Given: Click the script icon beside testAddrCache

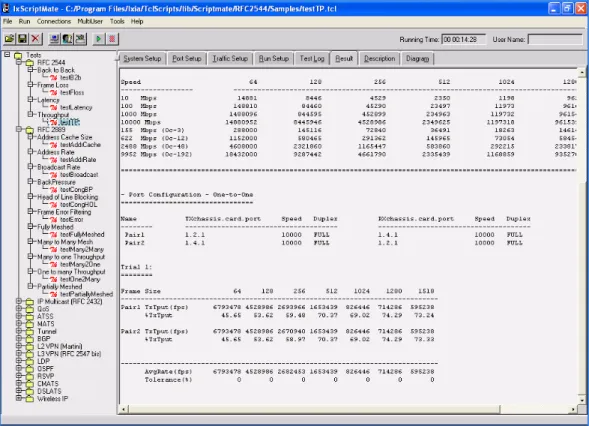Looking at the screenshot, I should [54, 145].
